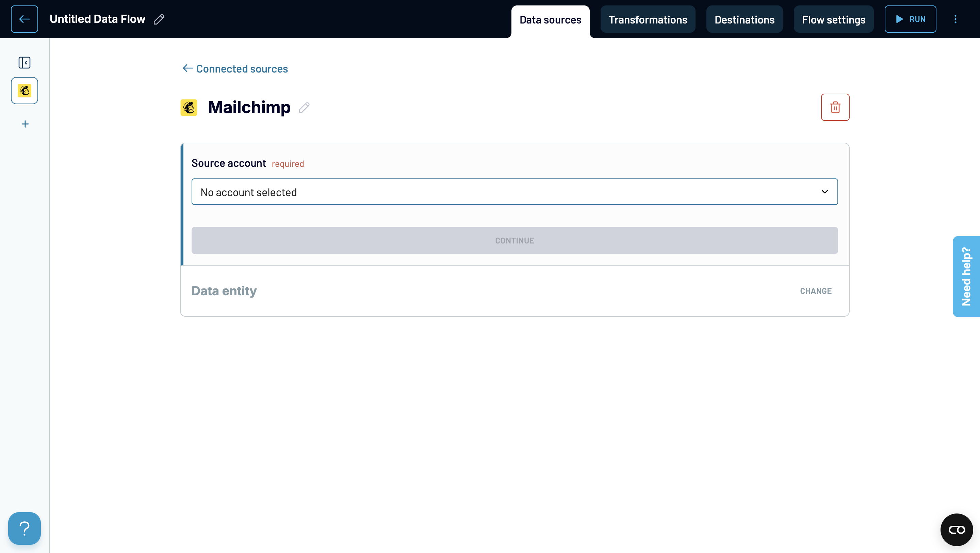The height and width of the screenshot is (553, 980).
Task: Run the data flow
Action: [x=910, y=19]
